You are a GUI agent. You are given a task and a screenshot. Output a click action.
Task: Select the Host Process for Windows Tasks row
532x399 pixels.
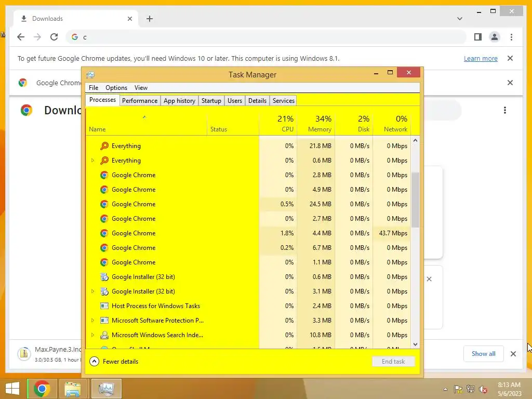248,306
